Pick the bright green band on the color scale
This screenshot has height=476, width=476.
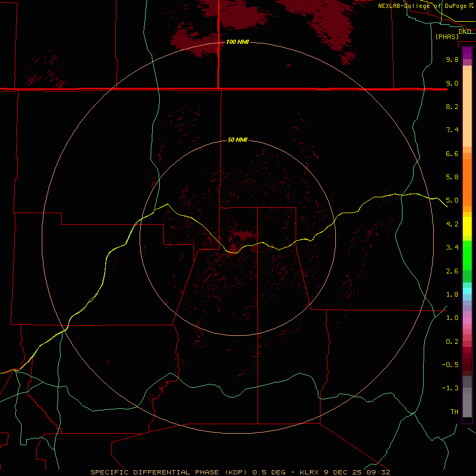(x=467, y=255)
